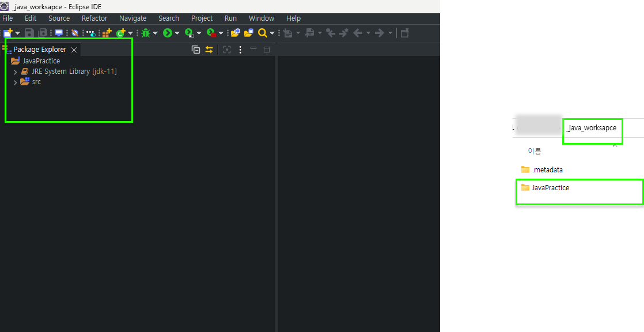Click the Next Edit Location icon
This screenshot has height=332, width=644.
pyautogui.click(x=344, y=33)
